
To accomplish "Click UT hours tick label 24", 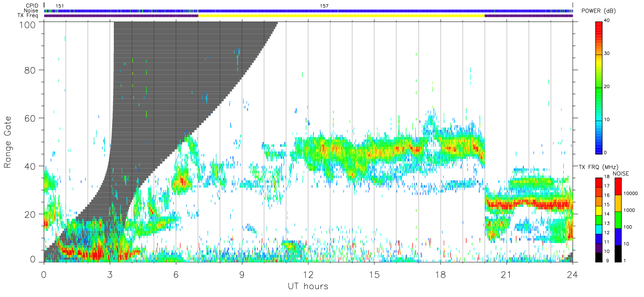I will [x=573, y=274].
